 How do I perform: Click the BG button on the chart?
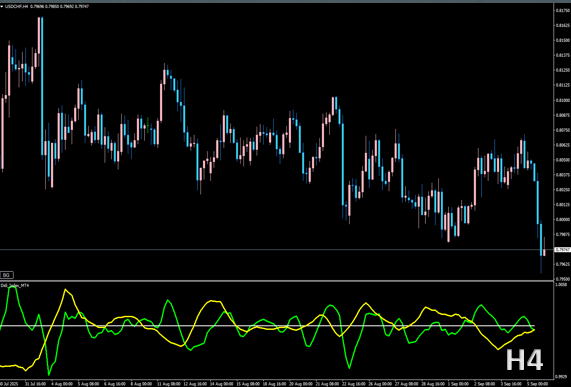click(7, 275)
